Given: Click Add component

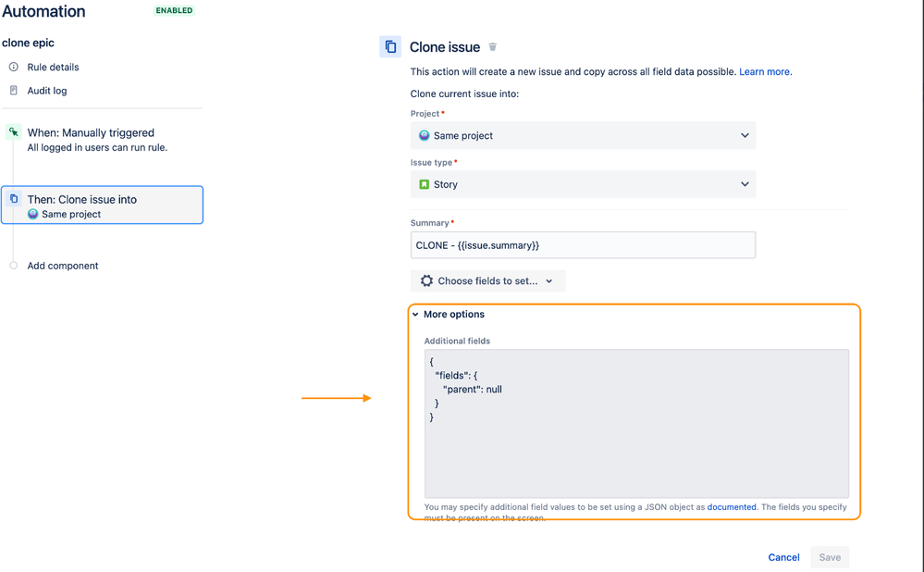Looking at the screenshot, I should 63,266.
